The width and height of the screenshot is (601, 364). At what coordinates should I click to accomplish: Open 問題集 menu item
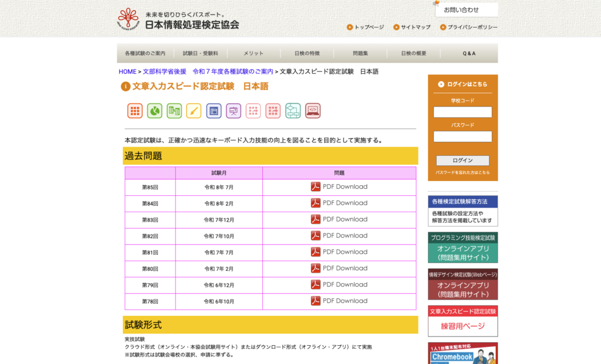point(360,53)
